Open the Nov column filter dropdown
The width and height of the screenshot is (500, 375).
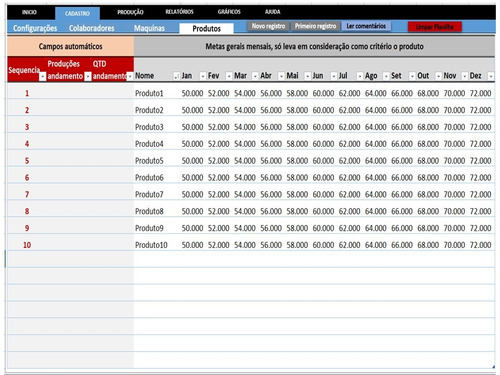point(465,76)
